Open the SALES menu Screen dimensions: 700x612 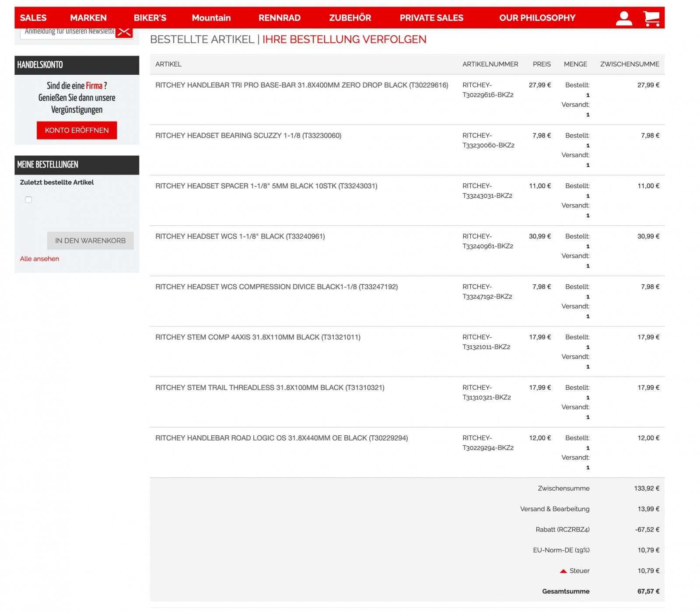pyautogui.click(x=33, y=18)
